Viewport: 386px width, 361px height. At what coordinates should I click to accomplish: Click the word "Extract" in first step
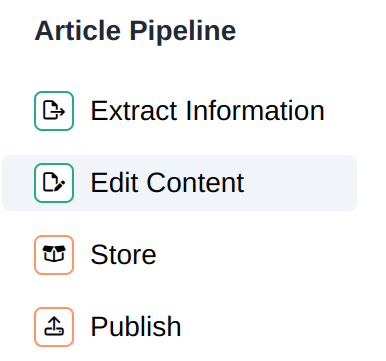click(134, 111)
